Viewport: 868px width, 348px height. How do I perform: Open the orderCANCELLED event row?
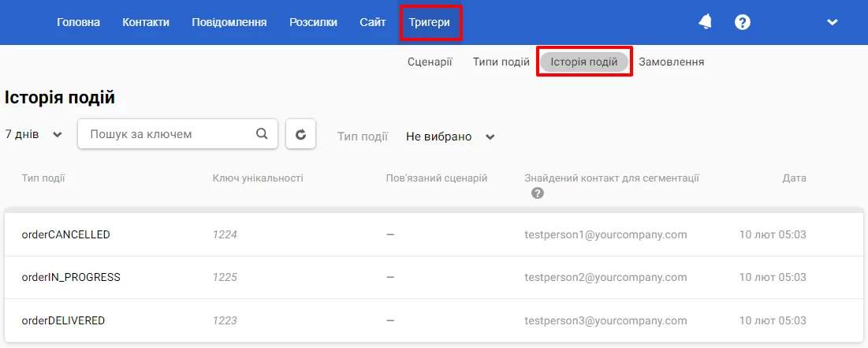434,234
